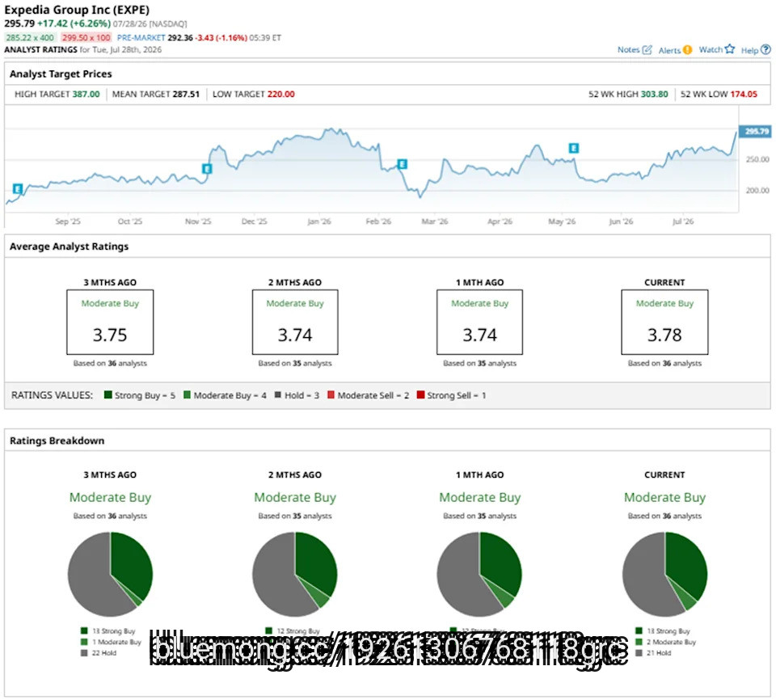
Task: Click the 3.74 box under 2 MTHS AGO
Action: (x=295, y=322)
